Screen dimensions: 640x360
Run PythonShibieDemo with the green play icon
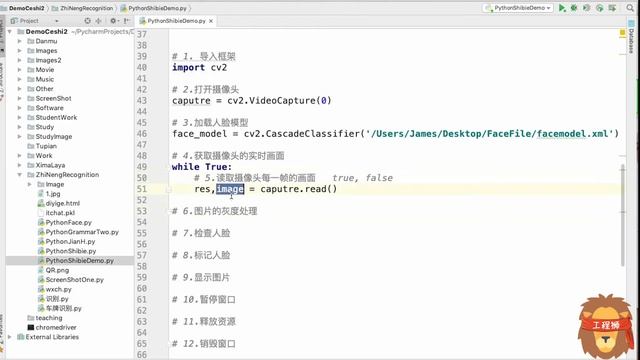point(562,8)
